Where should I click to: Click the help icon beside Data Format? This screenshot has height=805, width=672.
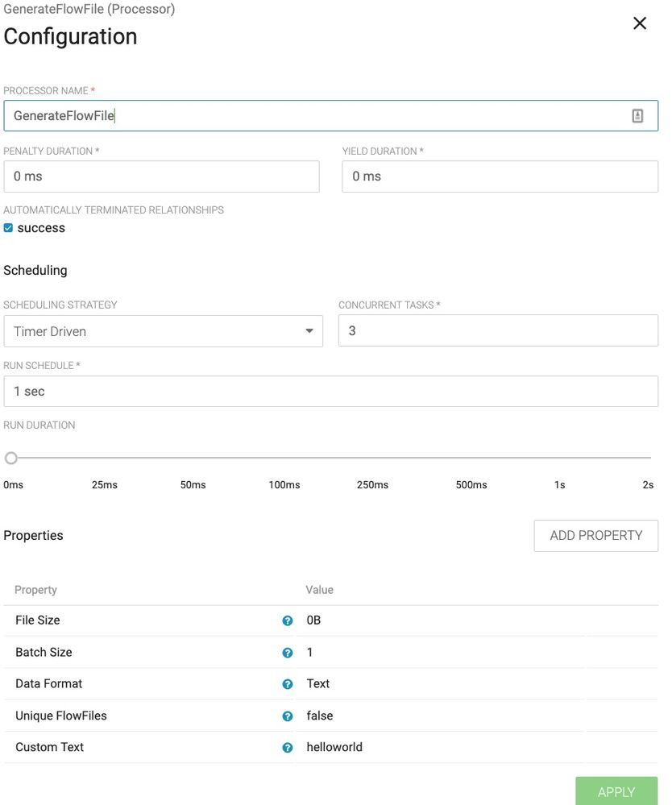pos(287,684)
